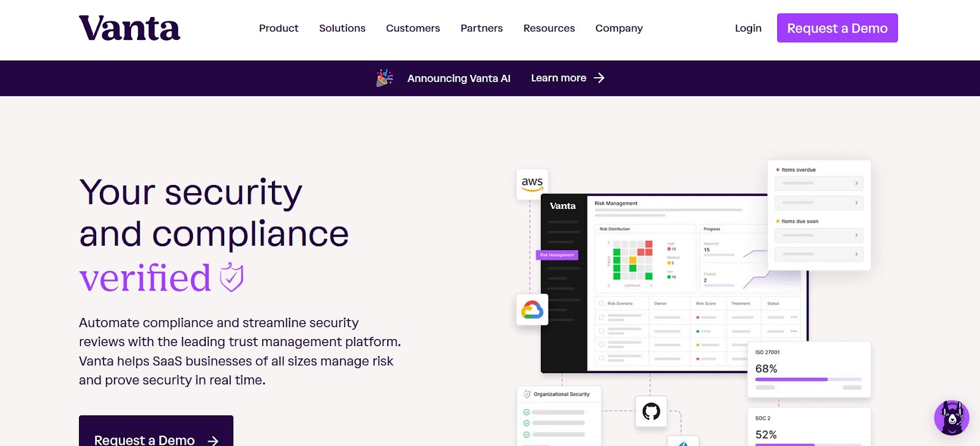
Task: Click the "Your security and compliance" headline
Action: point(214,213)
